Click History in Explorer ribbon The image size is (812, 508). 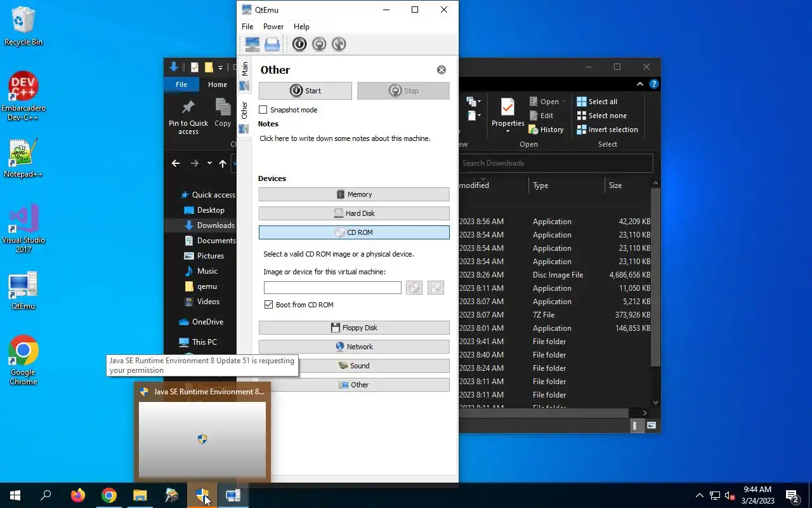point(546,130)
